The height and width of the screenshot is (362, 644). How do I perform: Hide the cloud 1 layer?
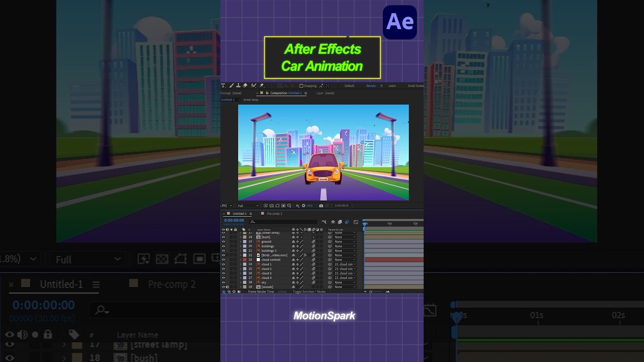(223, 264)
